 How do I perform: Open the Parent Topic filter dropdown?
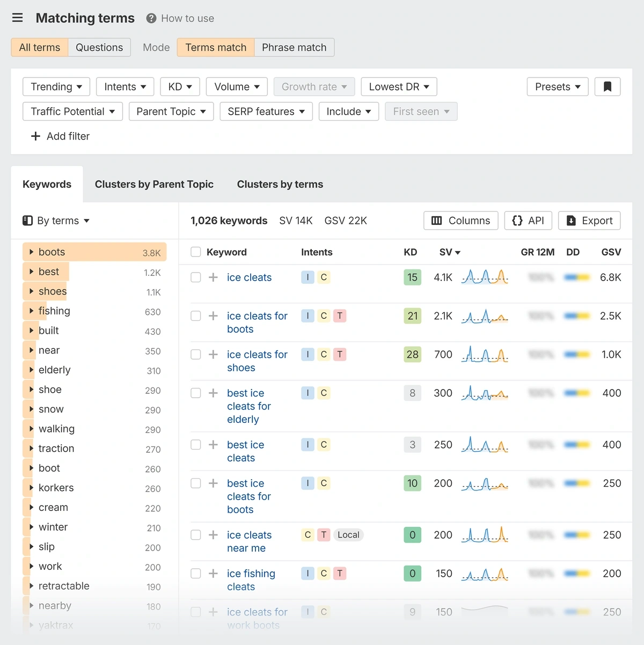pos(171,111)
